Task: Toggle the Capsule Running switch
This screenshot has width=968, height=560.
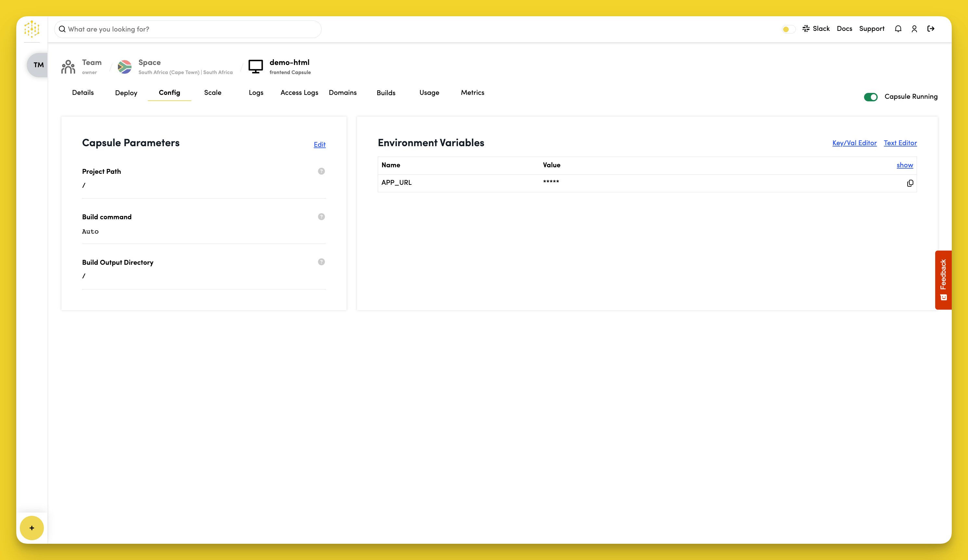Action: tap(871, 97)
